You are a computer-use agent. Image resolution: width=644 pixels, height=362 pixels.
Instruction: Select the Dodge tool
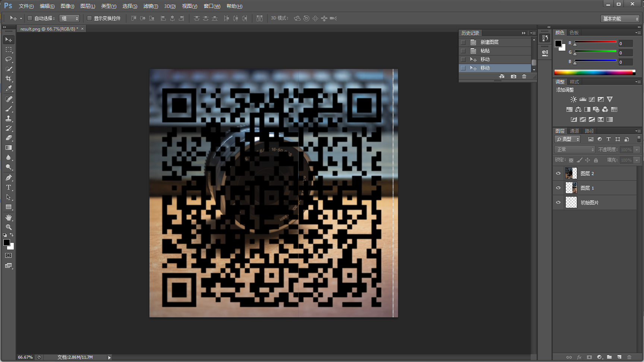tap(9, 167)
